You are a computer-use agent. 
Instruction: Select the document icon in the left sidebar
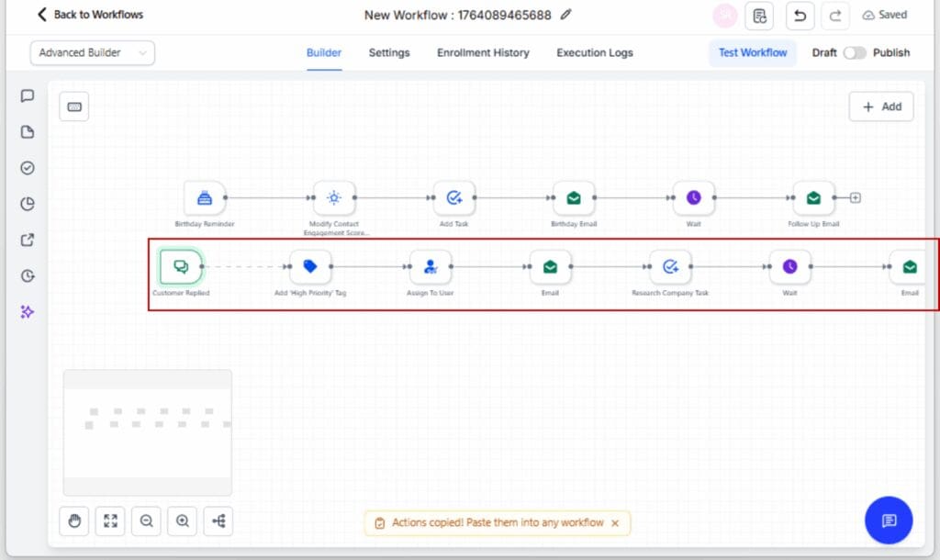click(28, 131)
